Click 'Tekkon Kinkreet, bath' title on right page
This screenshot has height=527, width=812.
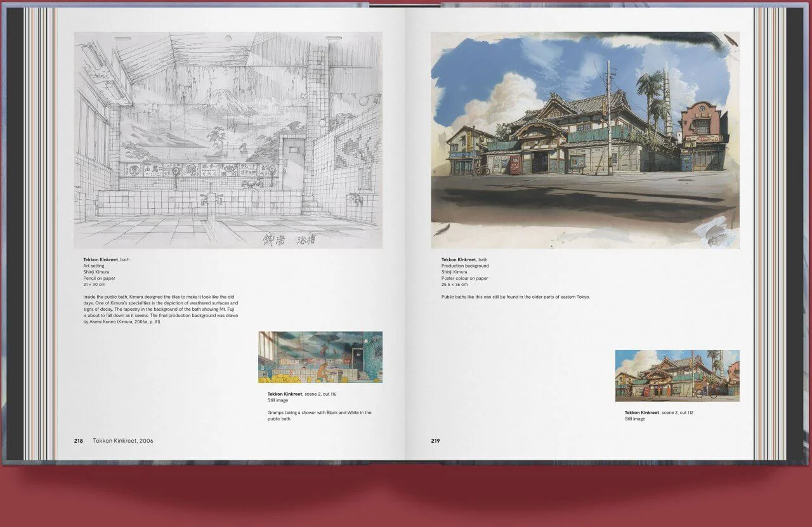tap(464, 259)
